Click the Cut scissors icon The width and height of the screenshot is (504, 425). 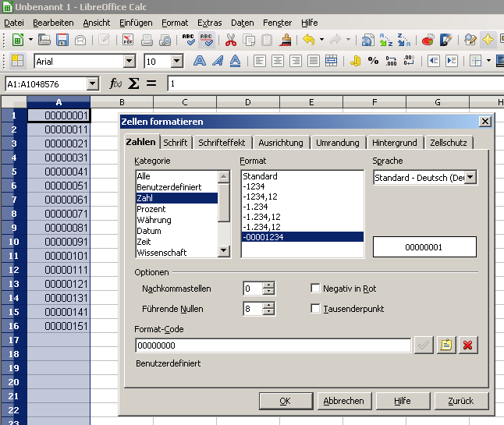230,40
